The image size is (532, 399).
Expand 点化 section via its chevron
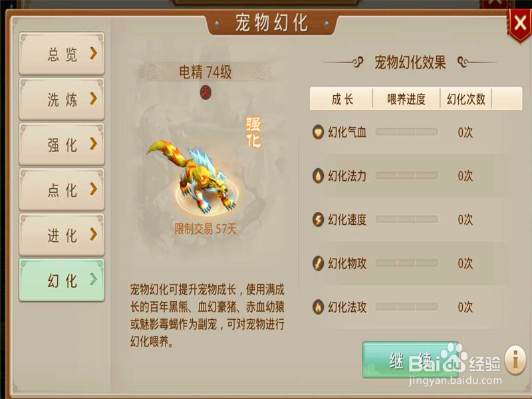(94, 189)
